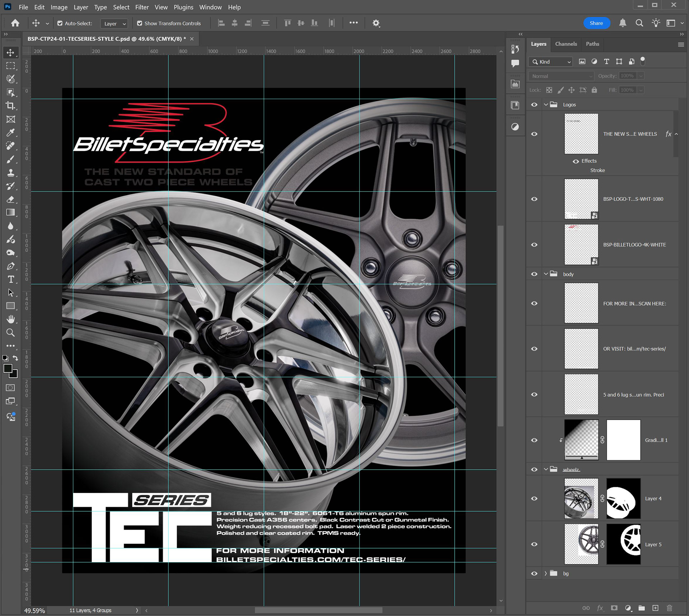
Task: Open the Kind filter dropdown
Action: 550,62
